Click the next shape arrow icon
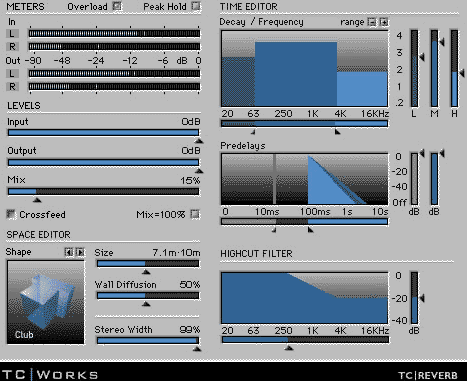 (80, 252)
